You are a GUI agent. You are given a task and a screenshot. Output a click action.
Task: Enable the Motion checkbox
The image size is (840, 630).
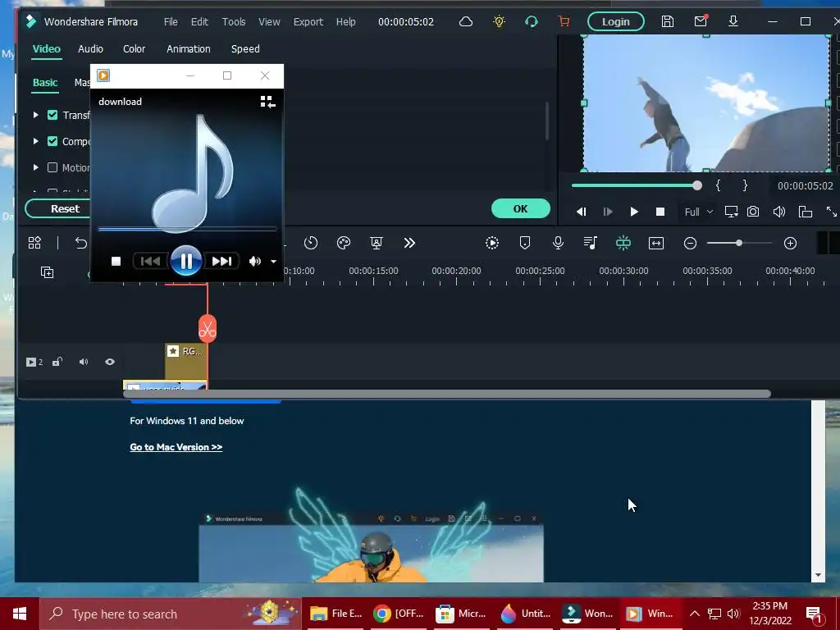pos(52,167)
